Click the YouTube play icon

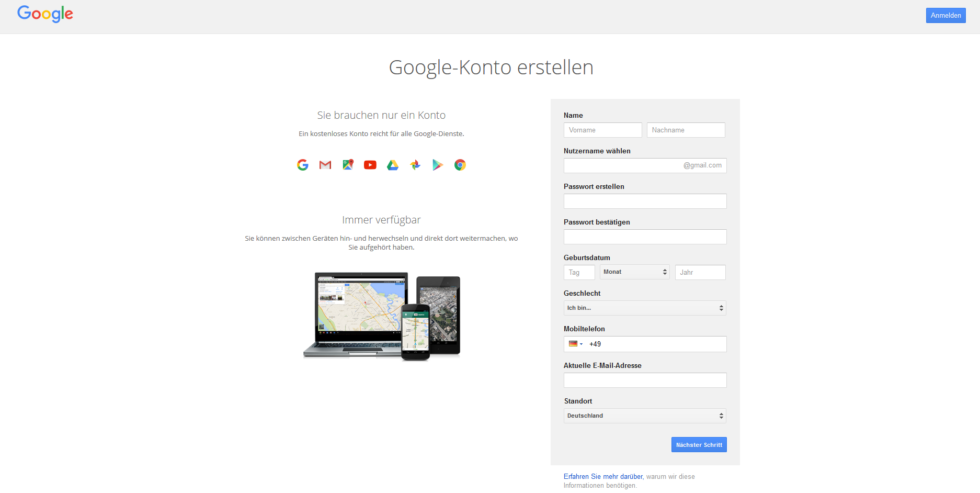370,165
